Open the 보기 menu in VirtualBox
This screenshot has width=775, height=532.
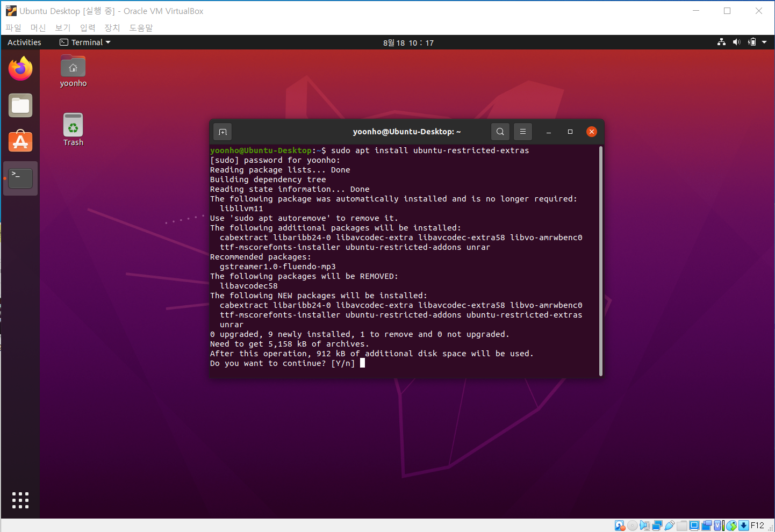coord(63,27)
